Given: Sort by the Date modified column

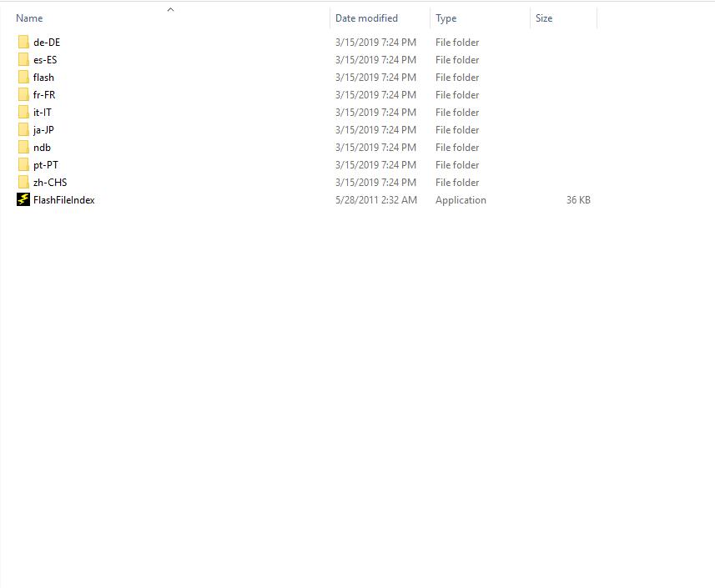Looking at the screenshot, I should (x=366, y=18).
